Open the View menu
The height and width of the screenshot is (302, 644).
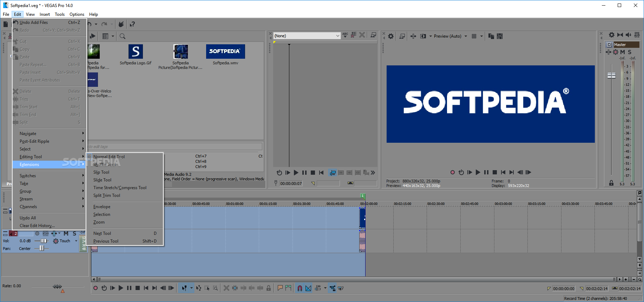tap(30, 14)
